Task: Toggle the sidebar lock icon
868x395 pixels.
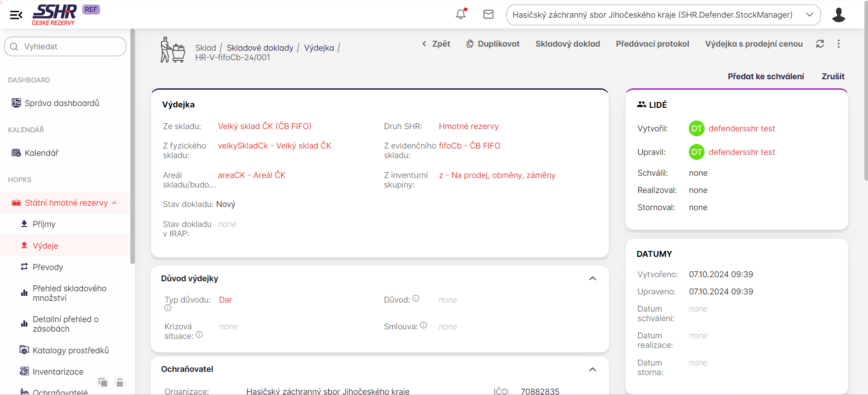Action: tap(120, 383)
